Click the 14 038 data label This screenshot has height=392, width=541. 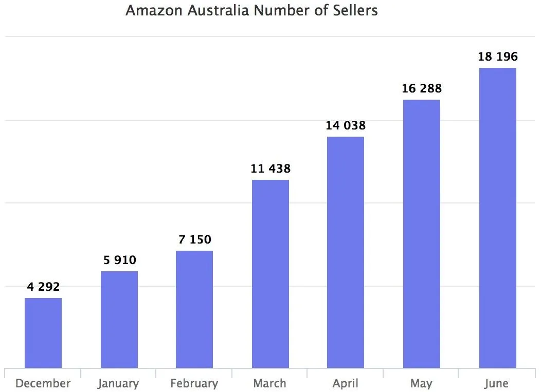[x=346, y=125]
